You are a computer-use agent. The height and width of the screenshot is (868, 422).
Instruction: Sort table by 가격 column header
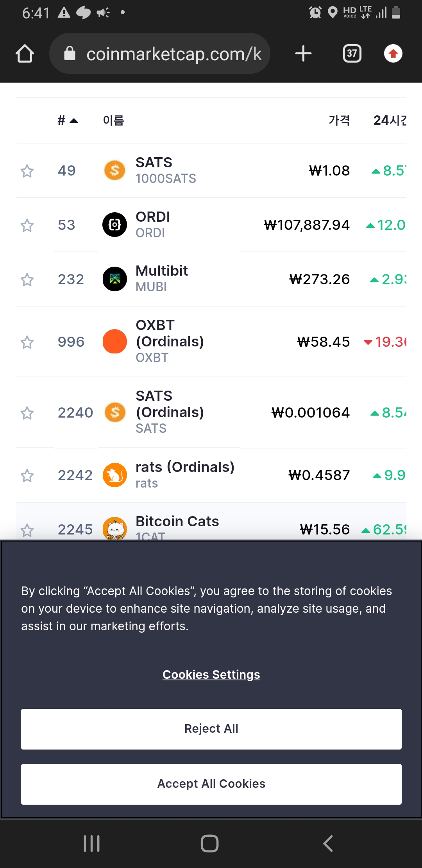(339, 120)
